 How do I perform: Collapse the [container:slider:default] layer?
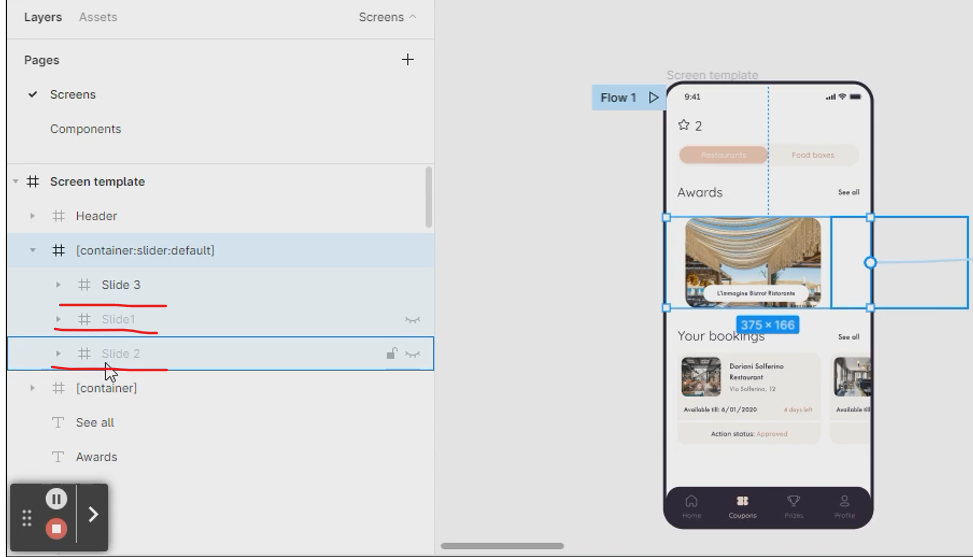32,251
